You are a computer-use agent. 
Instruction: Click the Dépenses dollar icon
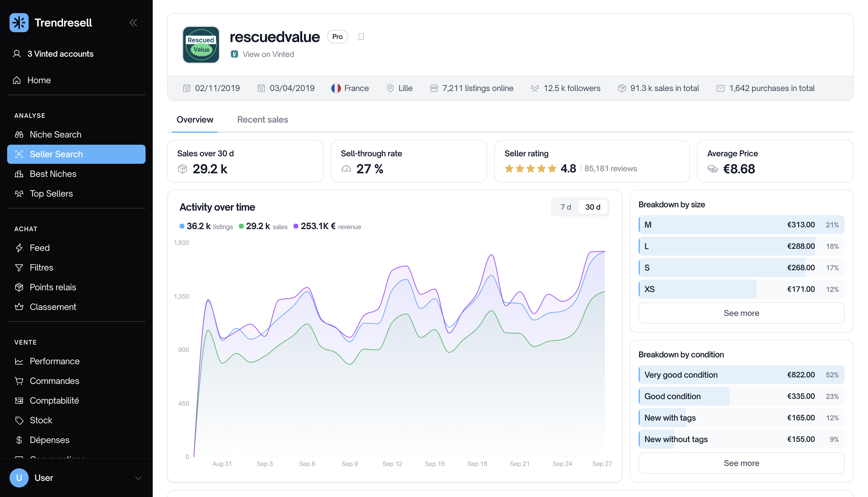coord(19,440)
